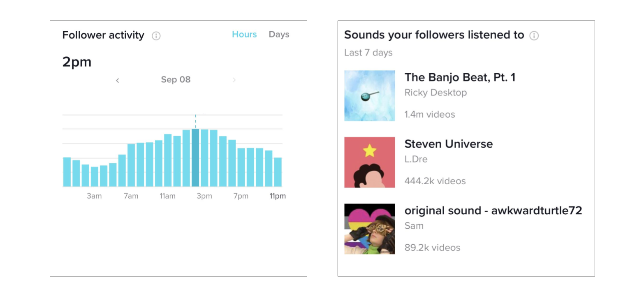Click the Follower activity info icon
Screen dimensions: 644x297
click(x=156, y=36)
